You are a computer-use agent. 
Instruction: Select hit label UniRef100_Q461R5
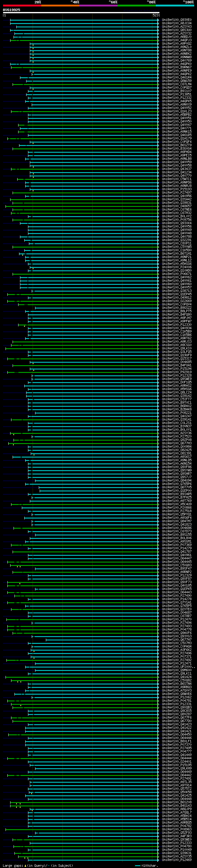[x=177, y=135]
